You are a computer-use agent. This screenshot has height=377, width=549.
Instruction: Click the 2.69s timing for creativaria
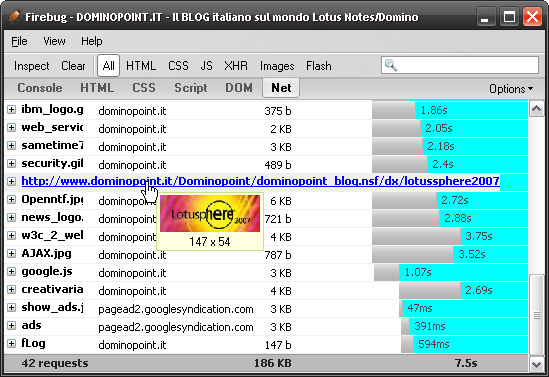click(x=478, y=290)
